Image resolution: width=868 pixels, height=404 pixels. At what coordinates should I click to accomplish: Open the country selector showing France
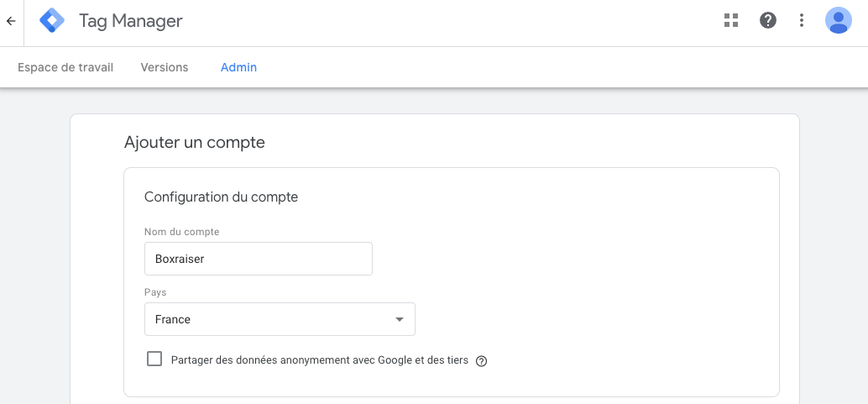click(269, 319)
